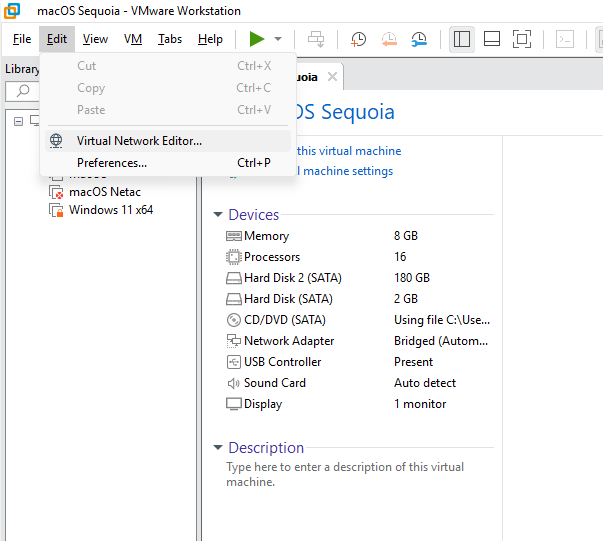The width and height of the screenshot is (603, 541).
Task: Open the View menu
Action: click(x=95, y=39)
